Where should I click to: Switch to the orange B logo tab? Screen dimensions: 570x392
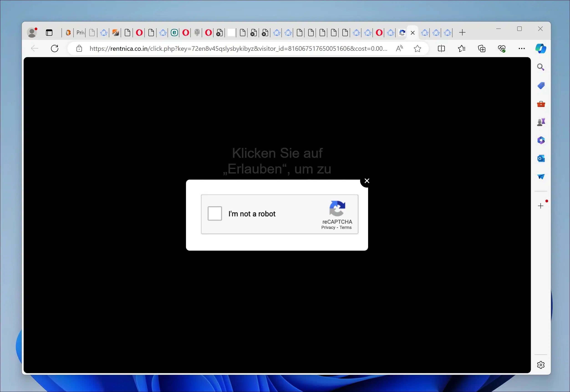tap(68, 32)
